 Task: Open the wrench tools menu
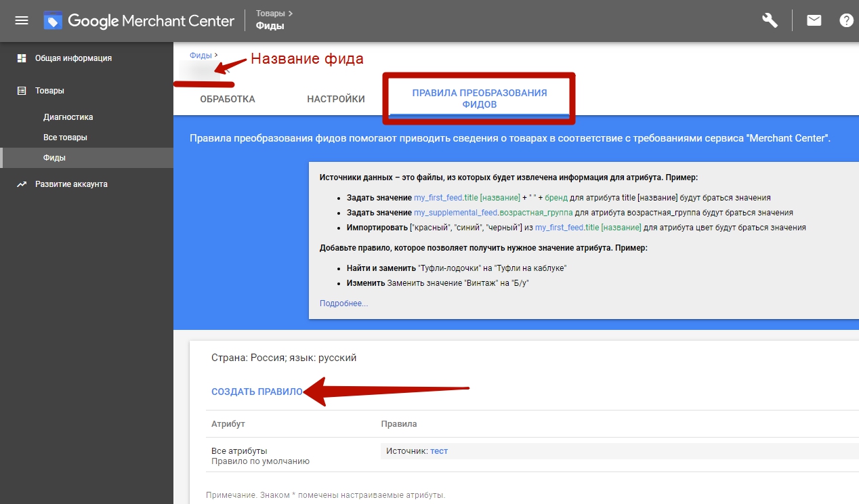(x=770, y=20)
